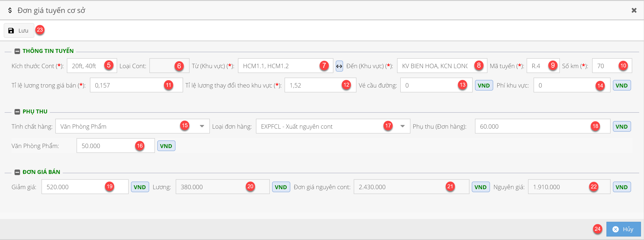Focus the Số km input field
The image size is (644, 240).
coord(605,66)
